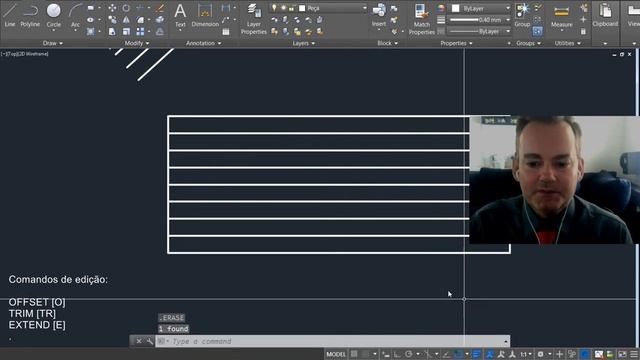The height and width of the screenshot is (360, 640).
Task: Select the Line drawing tool
Action: [9, 15]
